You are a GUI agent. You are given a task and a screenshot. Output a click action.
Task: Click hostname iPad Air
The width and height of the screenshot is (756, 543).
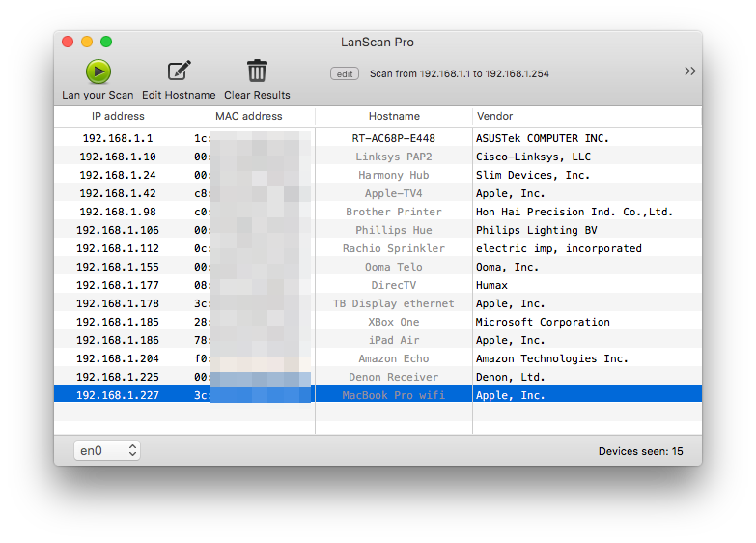393,340
